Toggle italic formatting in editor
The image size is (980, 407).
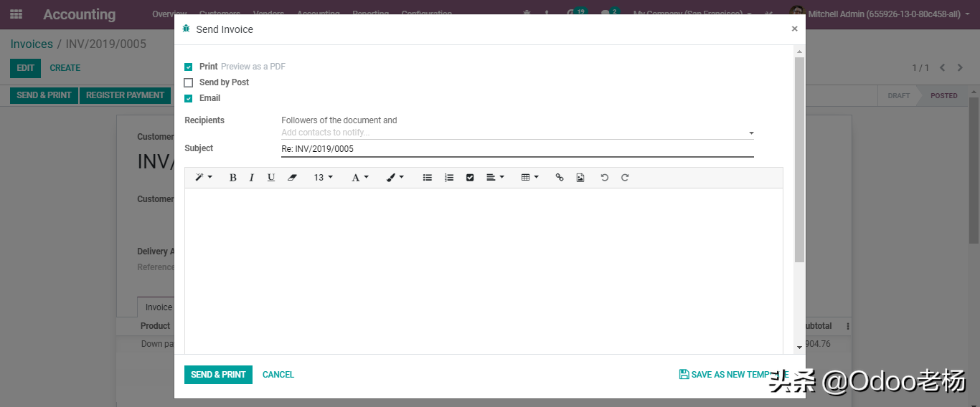tap(251, 178)
